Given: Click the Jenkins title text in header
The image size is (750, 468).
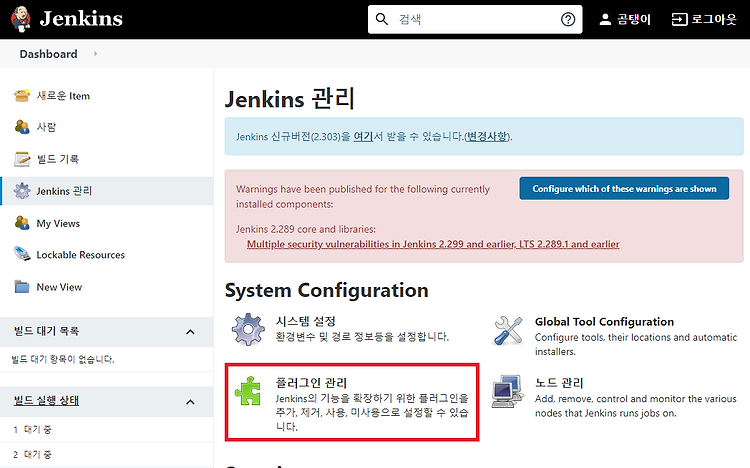Looking at the screenshot, I should click(81, 19).
